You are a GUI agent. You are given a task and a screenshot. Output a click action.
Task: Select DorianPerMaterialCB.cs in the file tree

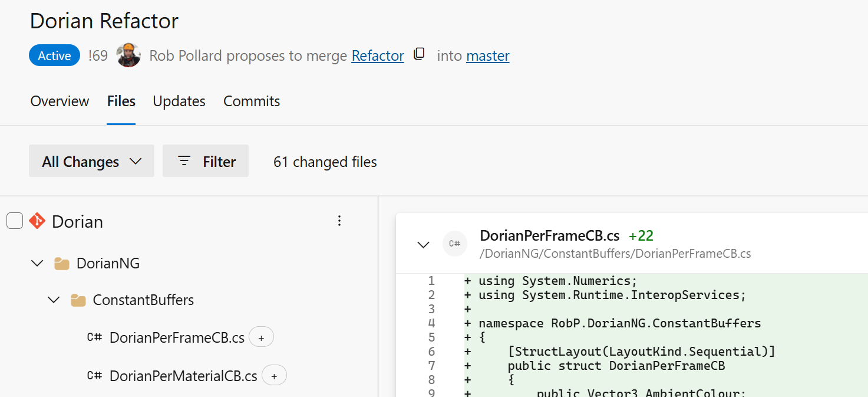183,376
